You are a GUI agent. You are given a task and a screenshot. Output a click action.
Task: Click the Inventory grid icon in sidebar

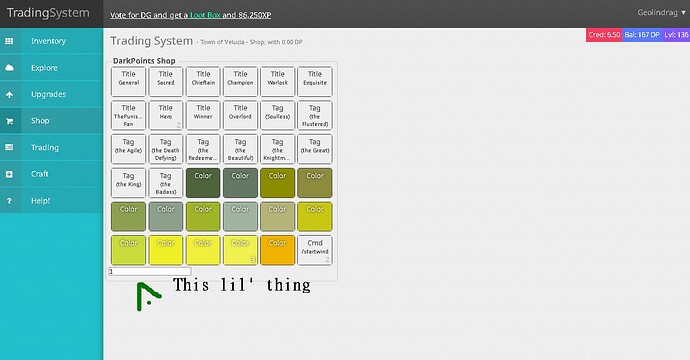pyautogui.click(x=9, y=41)
